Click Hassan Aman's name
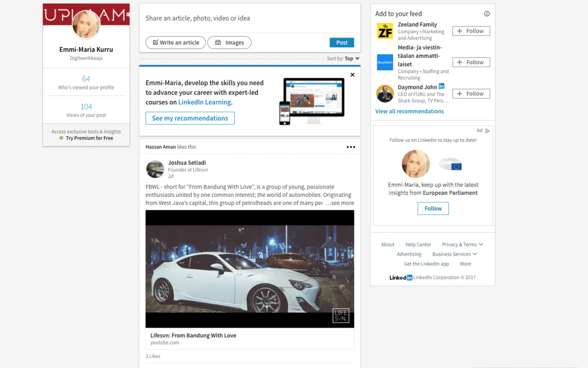This screenshot has width=588, height=368. coord(161,147)
